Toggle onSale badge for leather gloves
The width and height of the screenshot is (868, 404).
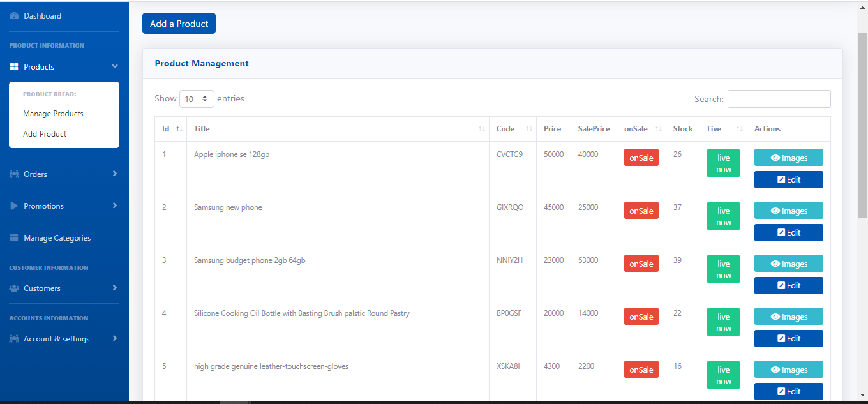[x=641, y=370]
